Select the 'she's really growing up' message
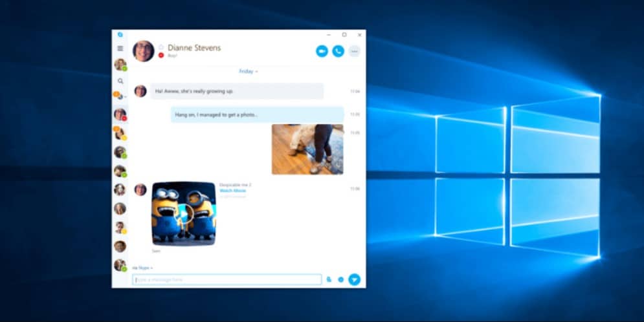644x322 pixels. [237, 91]
